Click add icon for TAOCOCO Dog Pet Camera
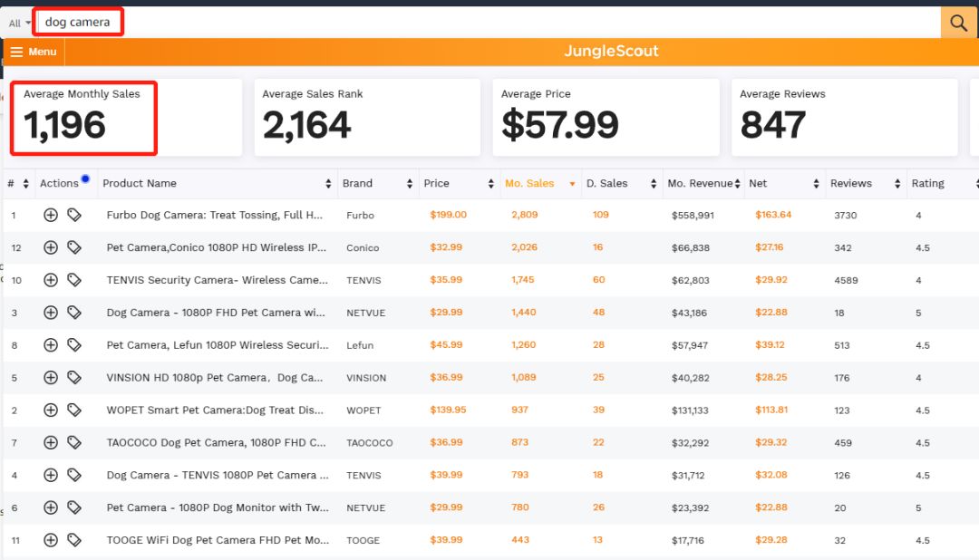 point(51,442)
